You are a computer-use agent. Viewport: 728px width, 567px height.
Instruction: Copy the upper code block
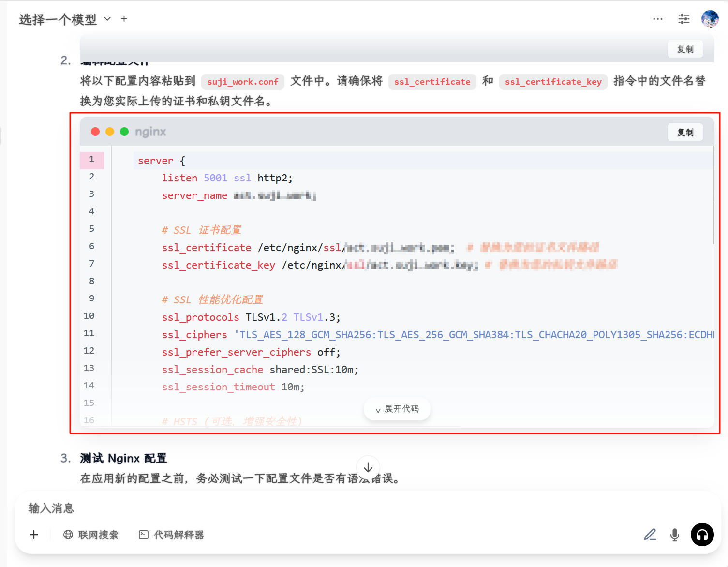[x=685, y=49]
